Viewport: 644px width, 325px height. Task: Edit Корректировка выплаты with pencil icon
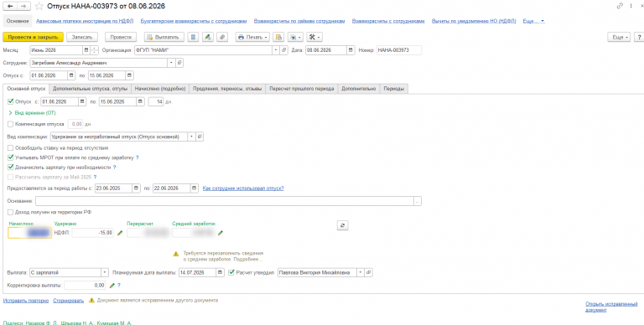[x=112, y=285]
